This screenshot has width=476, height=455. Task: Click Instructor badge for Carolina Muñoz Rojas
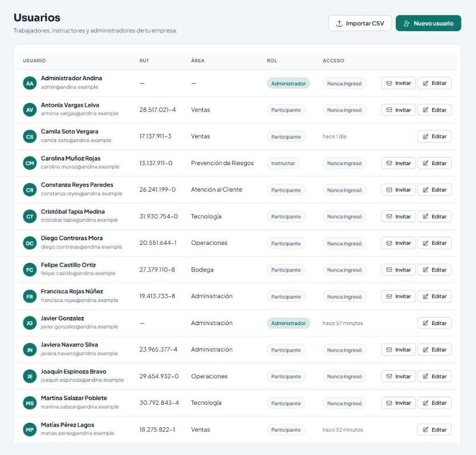click(283, 163)
